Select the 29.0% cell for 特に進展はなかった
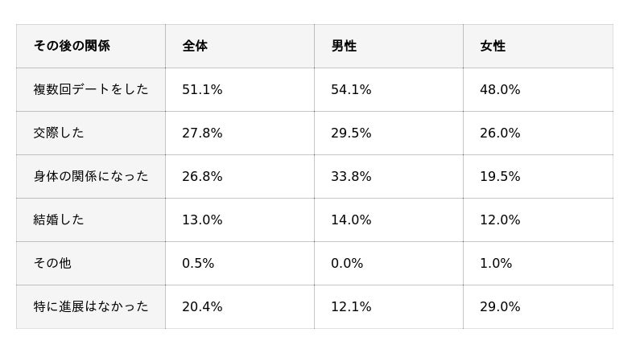This screenshot has width=644, height=353. point(538,307)
